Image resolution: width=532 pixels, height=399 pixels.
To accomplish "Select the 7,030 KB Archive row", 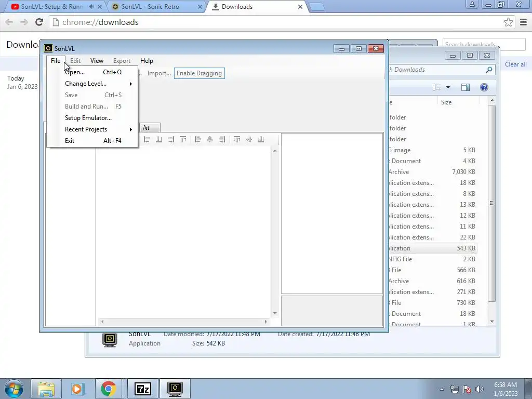I will [x=433, y=172].
